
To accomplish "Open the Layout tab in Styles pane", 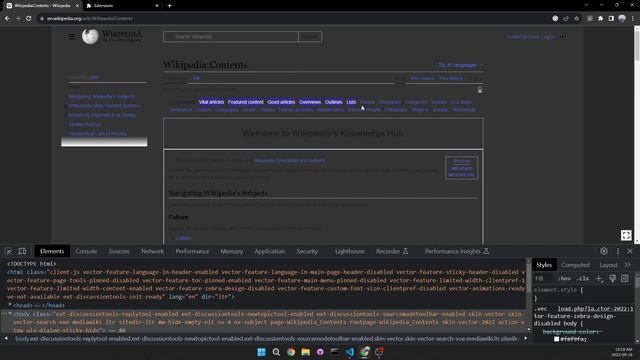I will 608,265.
